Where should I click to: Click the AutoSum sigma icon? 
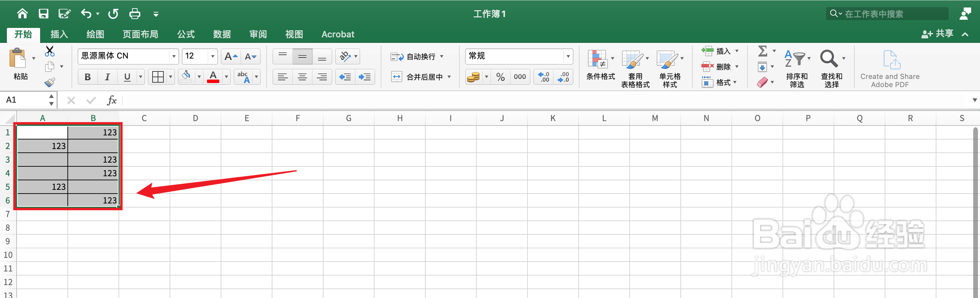(x=762, y=51)
